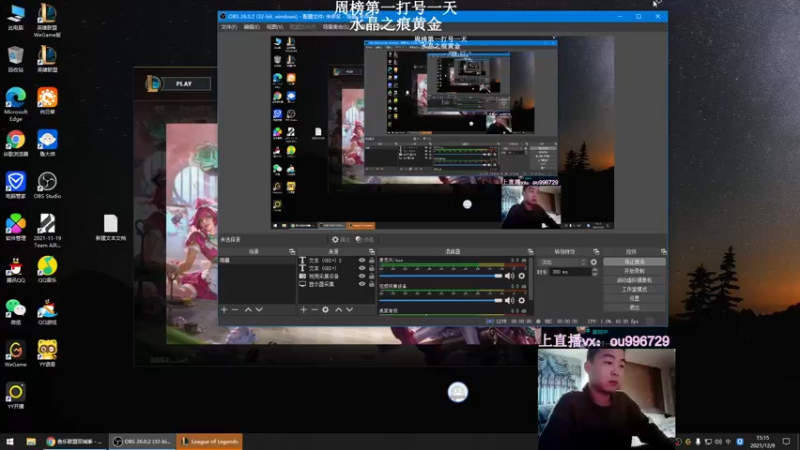The width and height of the screenshot is (800, 450).
Task: Click Exit button in Controls
Action: pos(634,307)
